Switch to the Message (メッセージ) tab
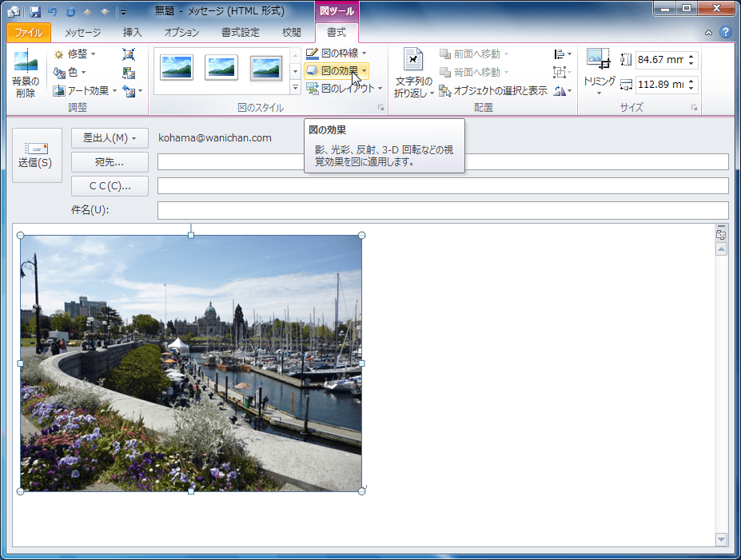 coord(82,32)
